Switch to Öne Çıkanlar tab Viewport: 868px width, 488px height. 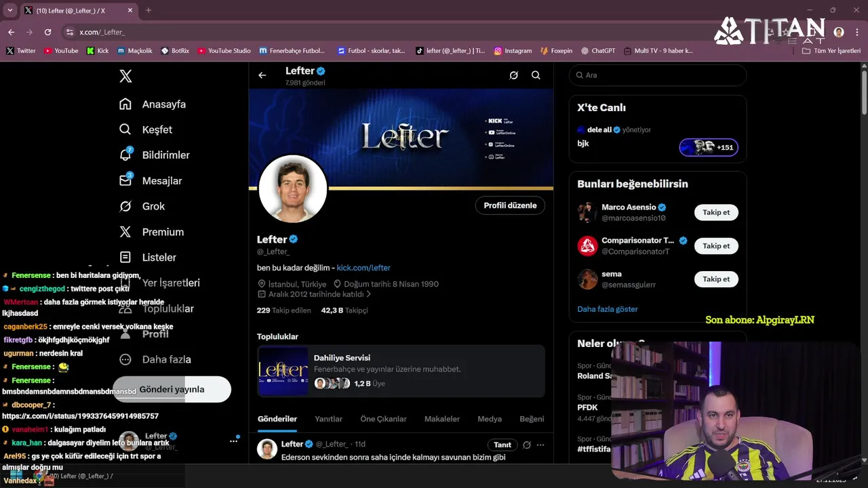point(383,419)
